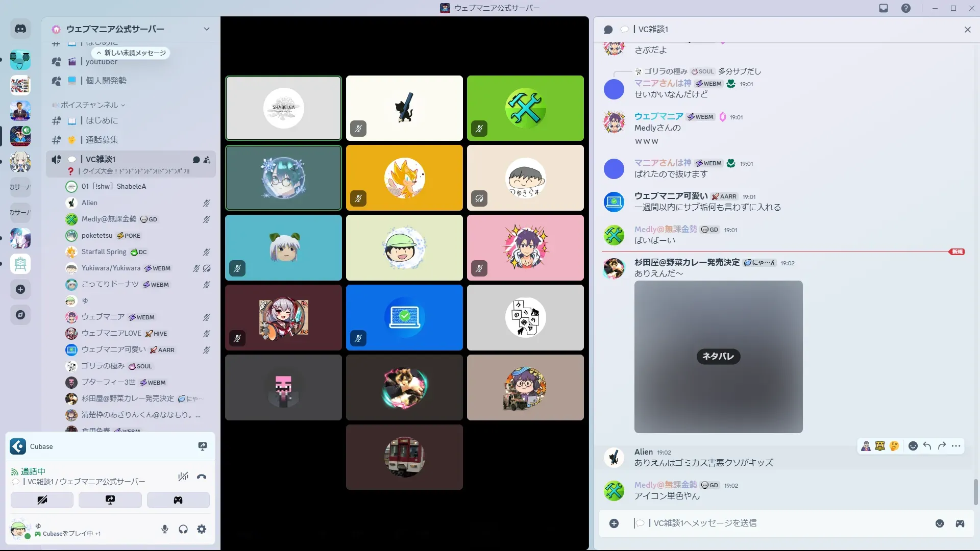
Task: Disconnect from the voice call
Action: 202,477
